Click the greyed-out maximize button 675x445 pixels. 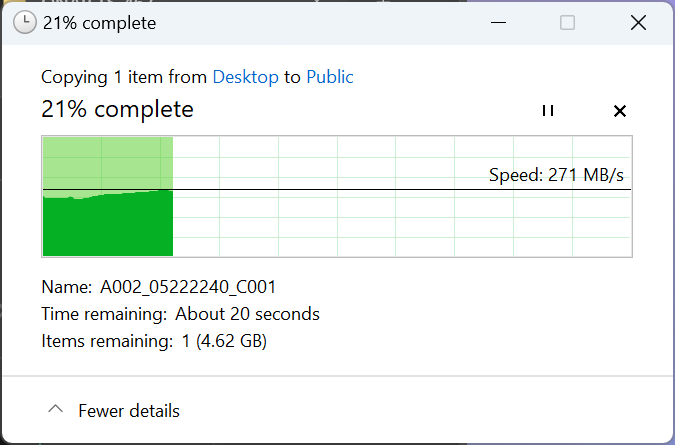pyautogui.click(x=567, y=22)
